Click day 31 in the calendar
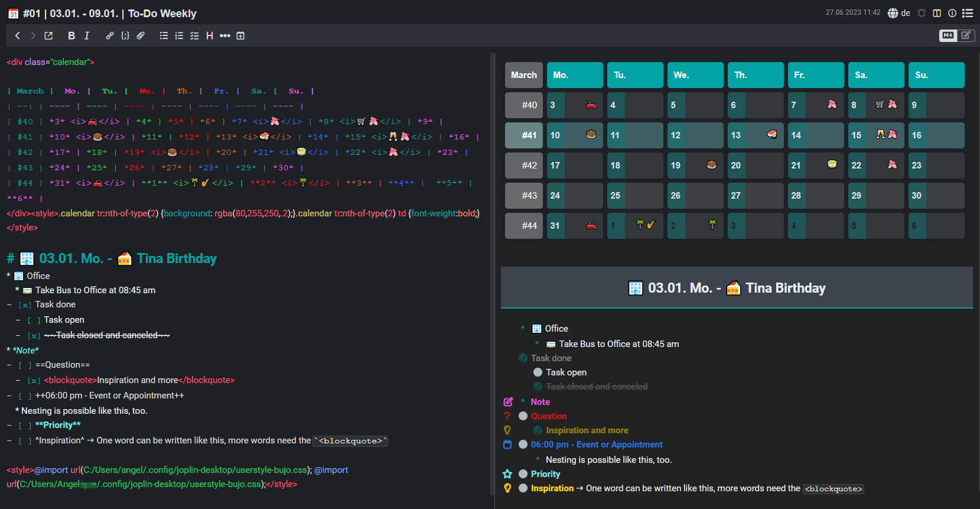980x509 pixels. (x=575, y=226)
